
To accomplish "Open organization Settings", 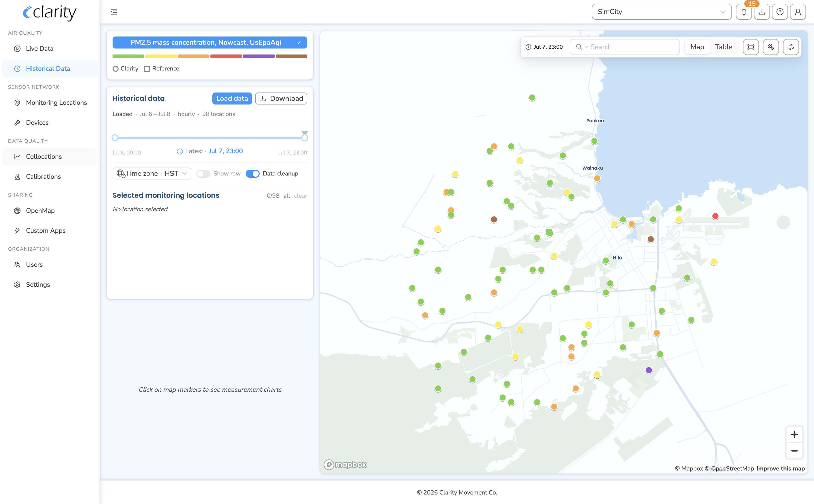I will pos(50,285).
